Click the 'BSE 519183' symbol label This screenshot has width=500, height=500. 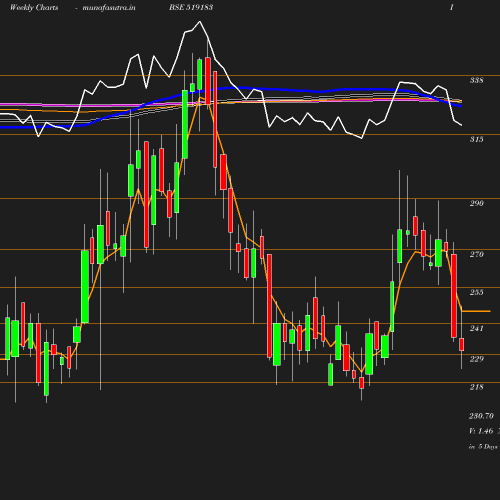coord(191,7)
